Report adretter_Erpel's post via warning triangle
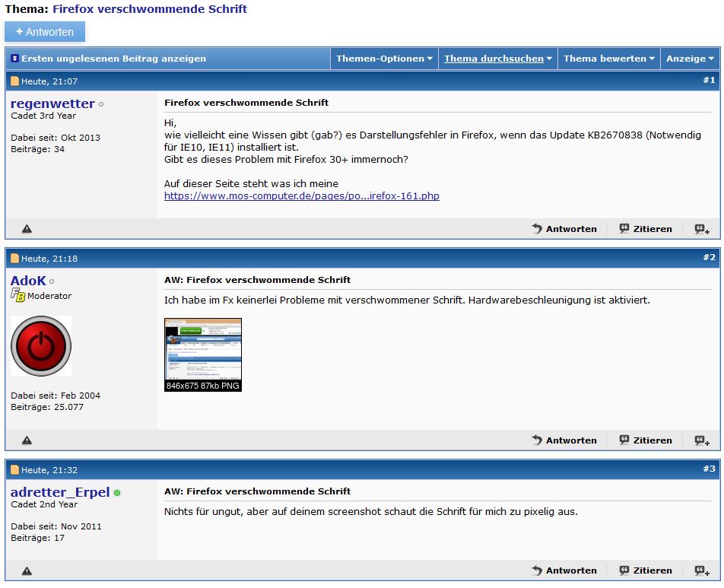The height and width of the screenshot is (588, 724). pos(27,571)
